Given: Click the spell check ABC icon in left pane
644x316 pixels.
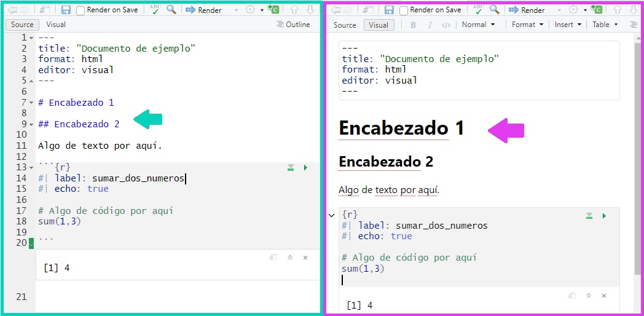Looking at the screenshot, I should tap(155, 10).
